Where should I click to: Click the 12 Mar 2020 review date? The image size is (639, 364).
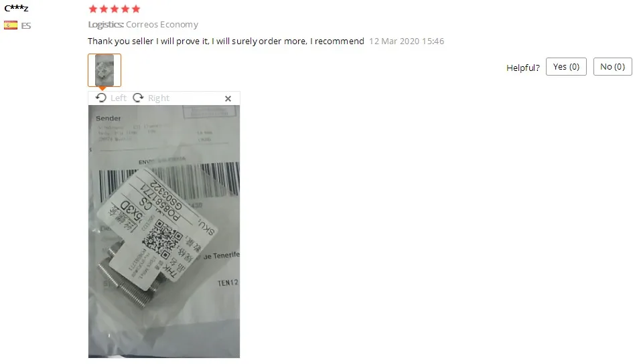tap(407, 41)
